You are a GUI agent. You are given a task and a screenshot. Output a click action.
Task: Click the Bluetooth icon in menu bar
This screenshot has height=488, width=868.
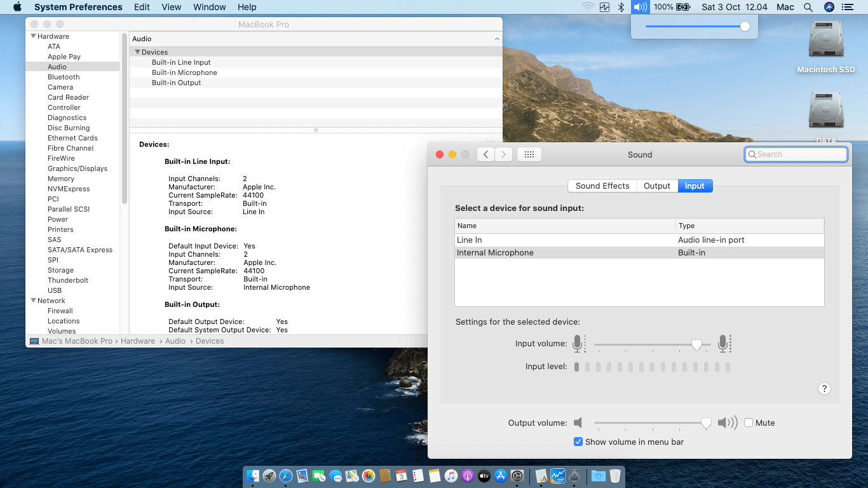[x=621, y=7]
